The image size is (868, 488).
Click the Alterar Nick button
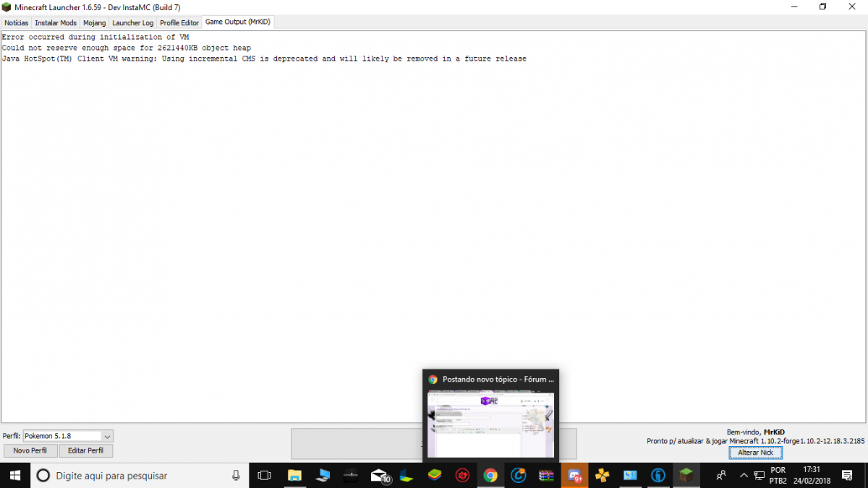tap(755, 453)
